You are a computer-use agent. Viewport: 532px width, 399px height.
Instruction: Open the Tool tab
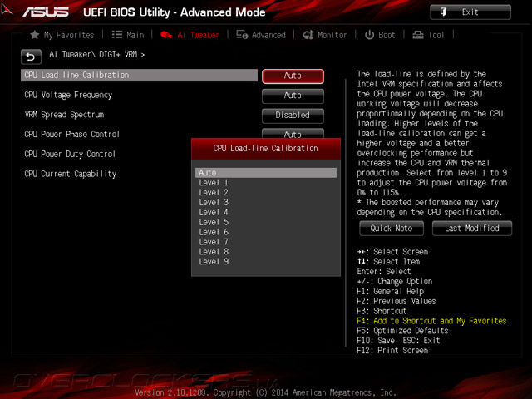point(436,35)
